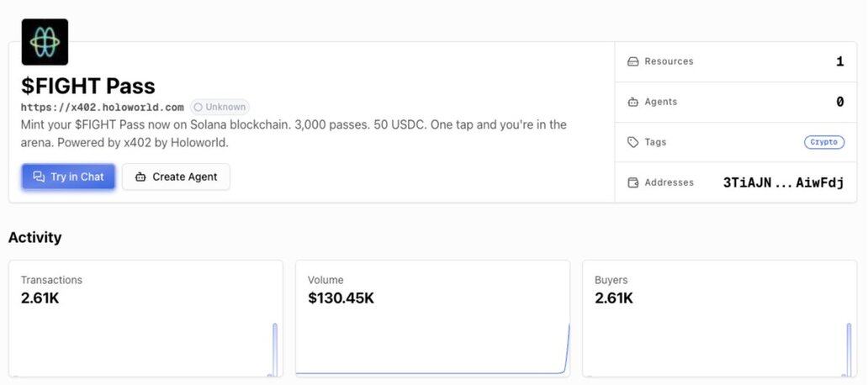Open the Transactions activity card
This screenshot has height=385, width=868.
point(146,318)
